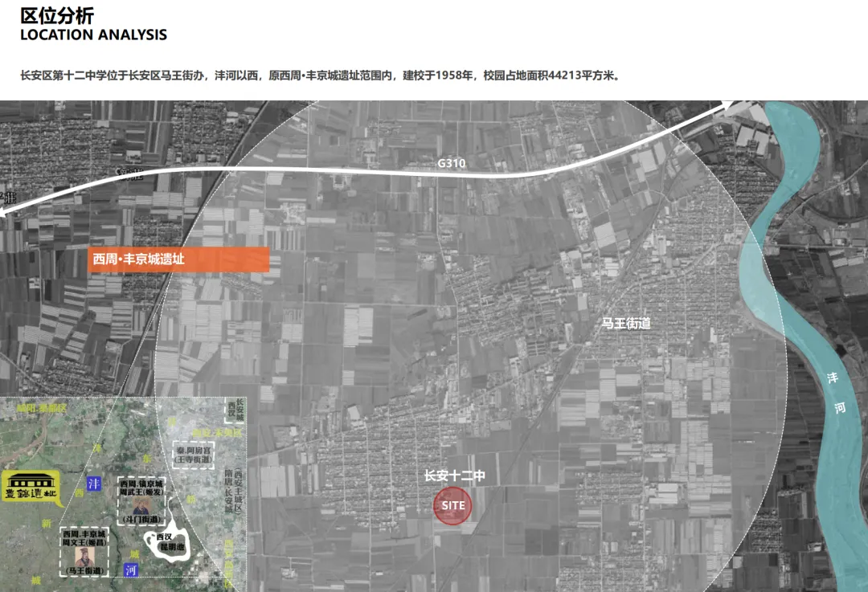Click the (马王街道) label in inset map
Viewport: 868px width, 592px height.
(x=84, y=570)
